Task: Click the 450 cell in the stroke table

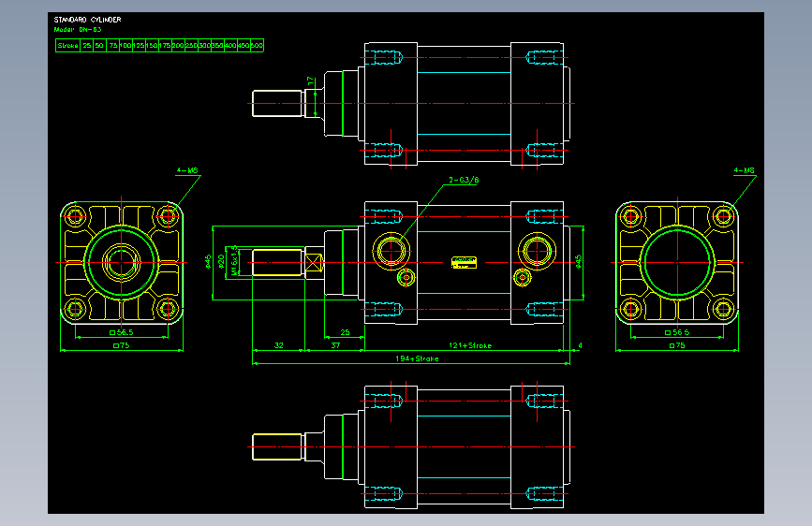Action: (244, 46)
